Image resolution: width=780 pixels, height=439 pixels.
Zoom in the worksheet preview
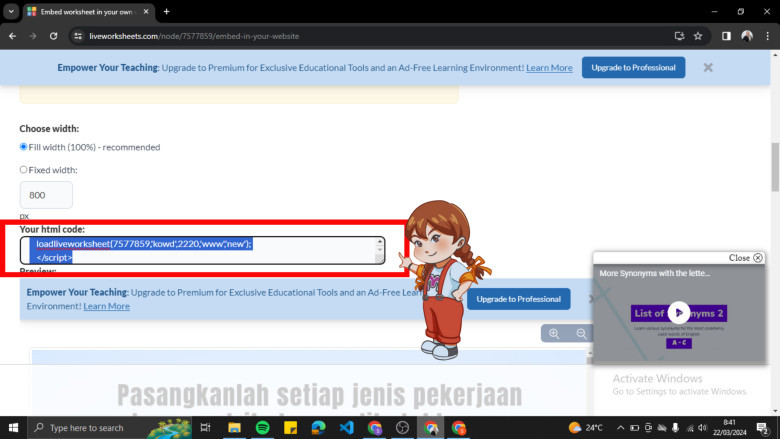[554, 334]
